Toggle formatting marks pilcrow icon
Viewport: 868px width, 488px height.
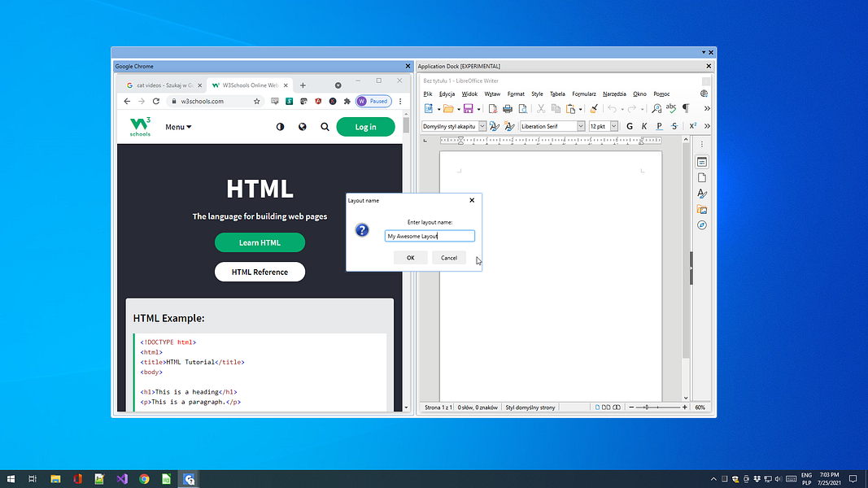click(686, 108)
